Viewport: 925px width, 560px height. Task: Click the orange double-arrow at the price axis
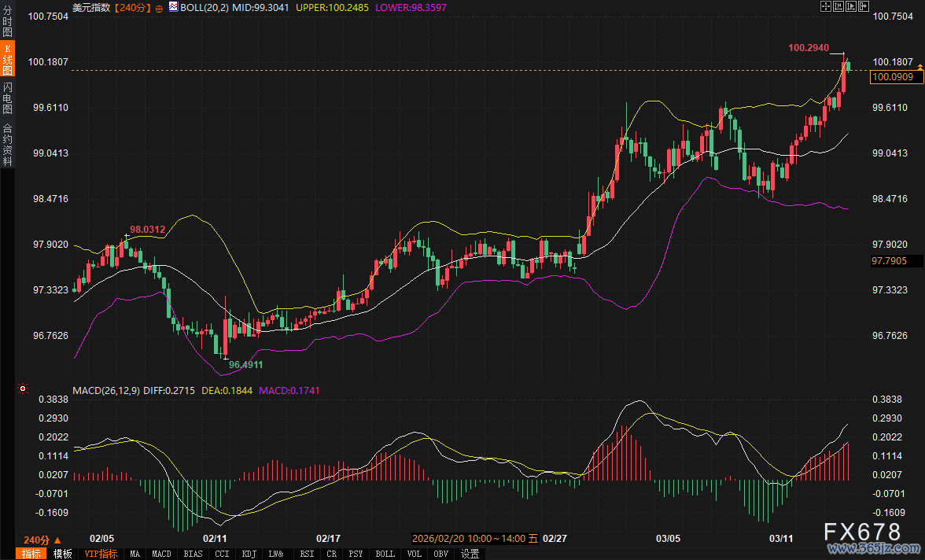point(920,68)
